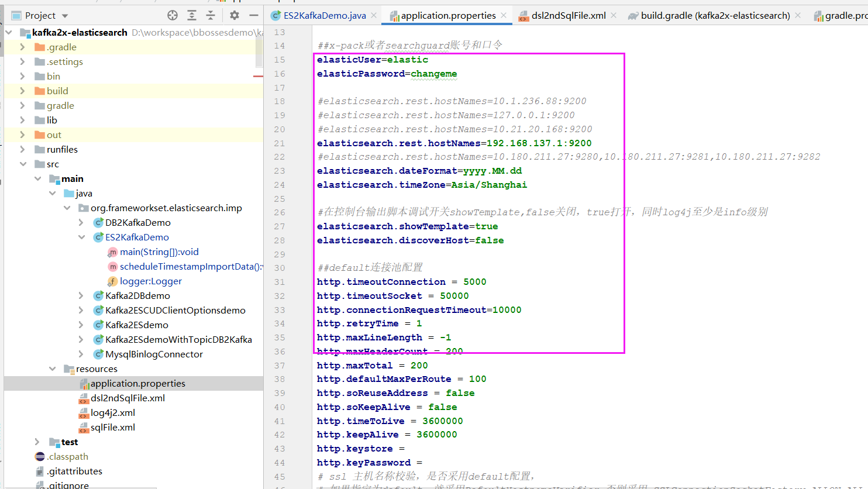Select the build folder icon
Image resolution: width=868 pixels, height=489 pixels.
pos(40,91)
